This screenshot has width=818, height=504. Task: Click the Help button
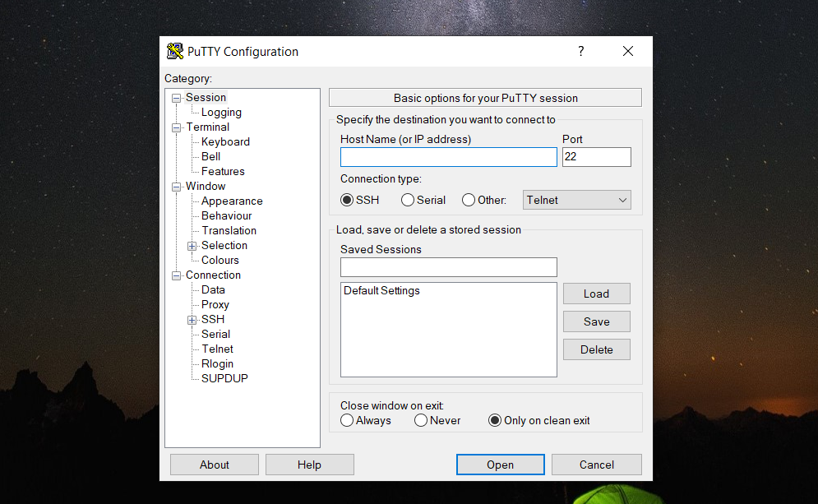(x=309, y=465)
